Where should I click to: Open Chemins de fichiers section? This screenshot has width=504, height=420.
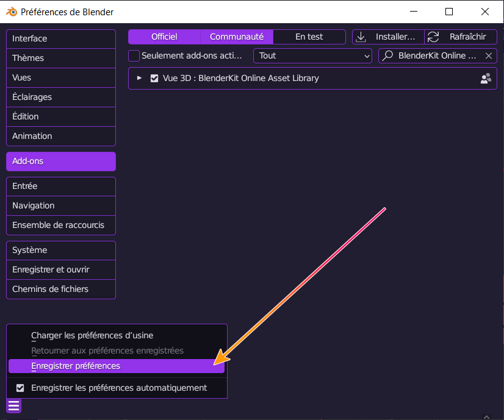tap(61, 290)
